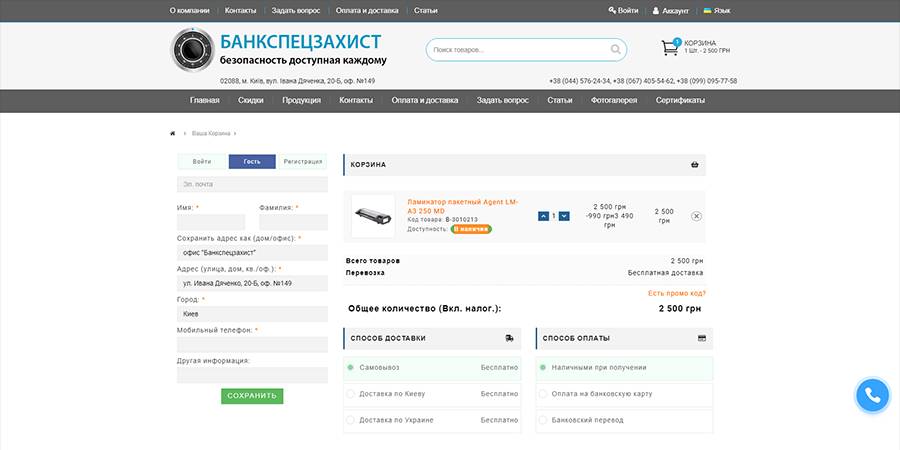Choose Доставка по Украине delivery option
The height and width of the screenshot is (450, 900).
[x=351, y=420]
